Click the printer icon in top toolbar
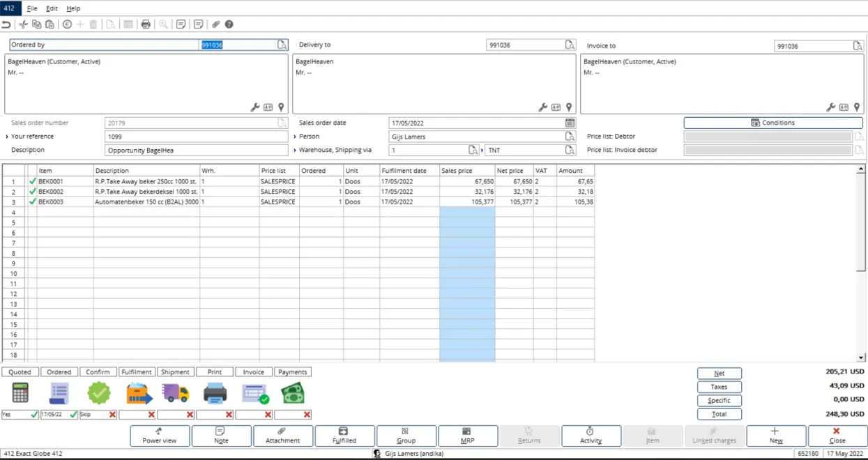Screen dimensions: 868x460 [146, 24]
